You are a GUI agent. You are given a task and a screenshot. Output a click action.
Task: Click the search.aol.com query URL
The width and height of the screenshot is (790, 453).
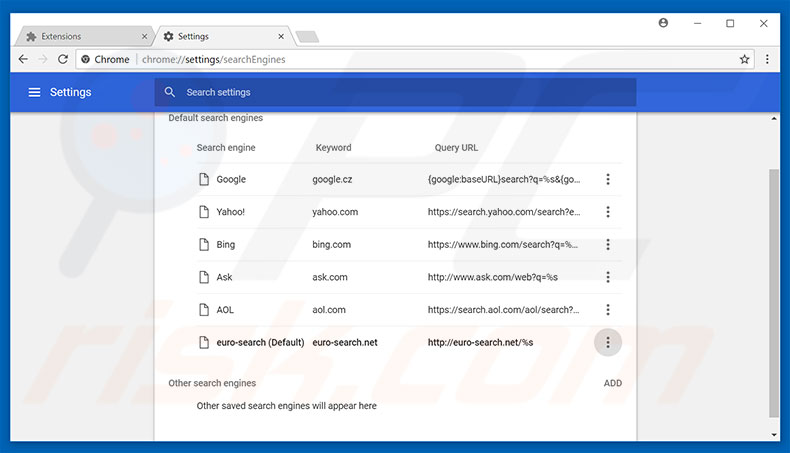point(503,309)
